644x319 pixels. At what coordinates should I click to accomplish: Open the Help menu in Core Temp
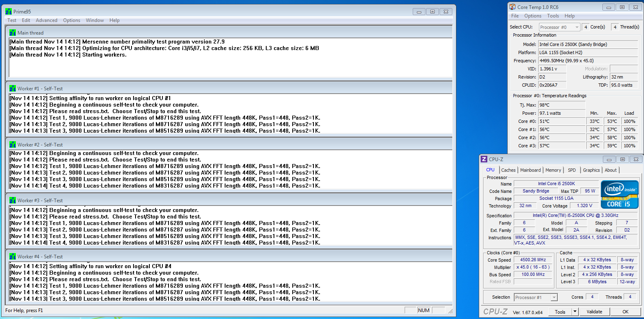point(570,16)
